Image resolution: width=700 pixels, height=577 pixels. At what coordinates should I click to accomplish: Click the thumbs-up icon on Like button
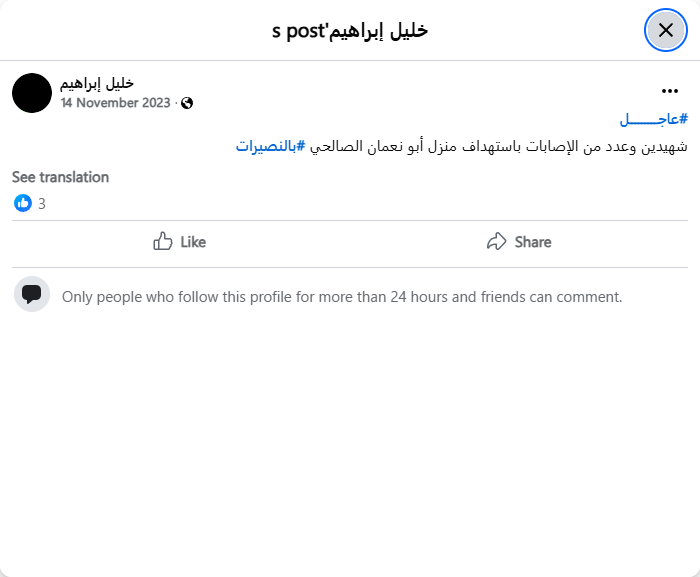[163, 242]
